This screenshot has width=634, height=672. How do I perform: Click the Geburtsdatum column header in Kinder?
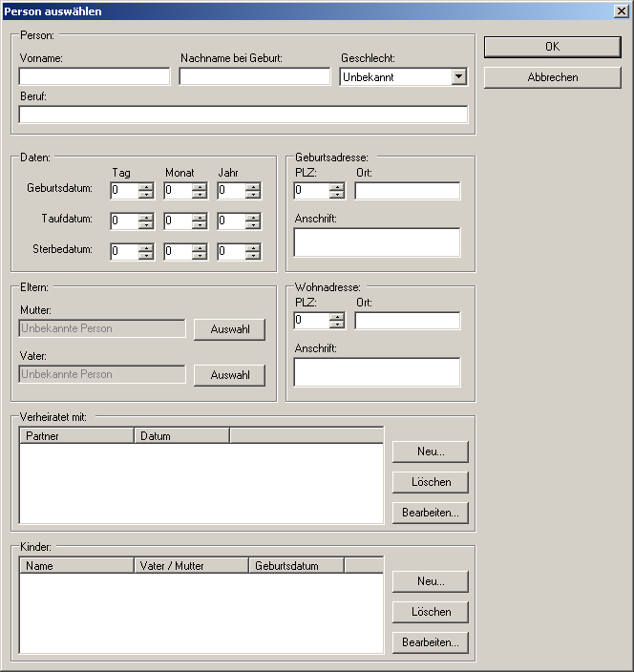click(296, 566)
